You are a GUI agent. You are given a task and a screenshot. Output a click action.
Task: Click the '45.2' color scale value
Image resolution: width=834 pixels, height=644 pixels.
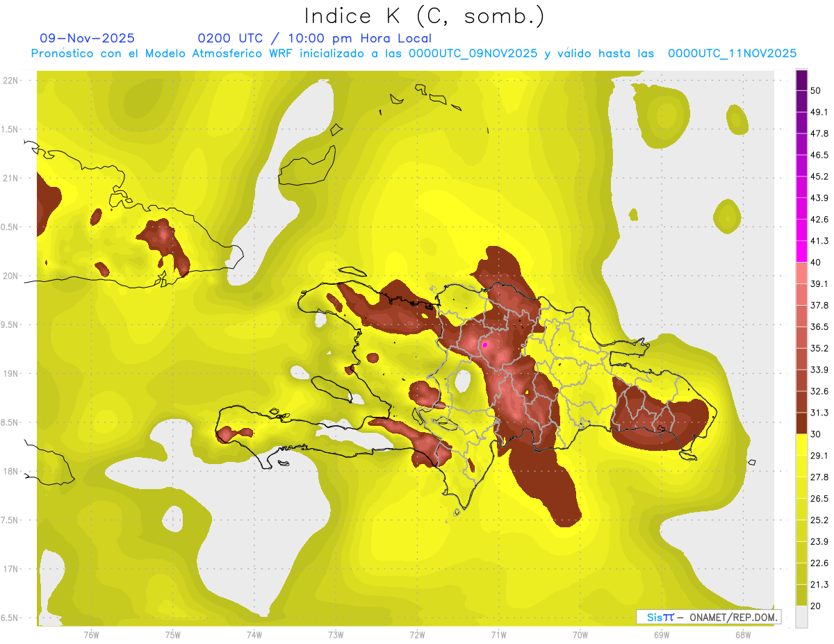coord(819,176)
